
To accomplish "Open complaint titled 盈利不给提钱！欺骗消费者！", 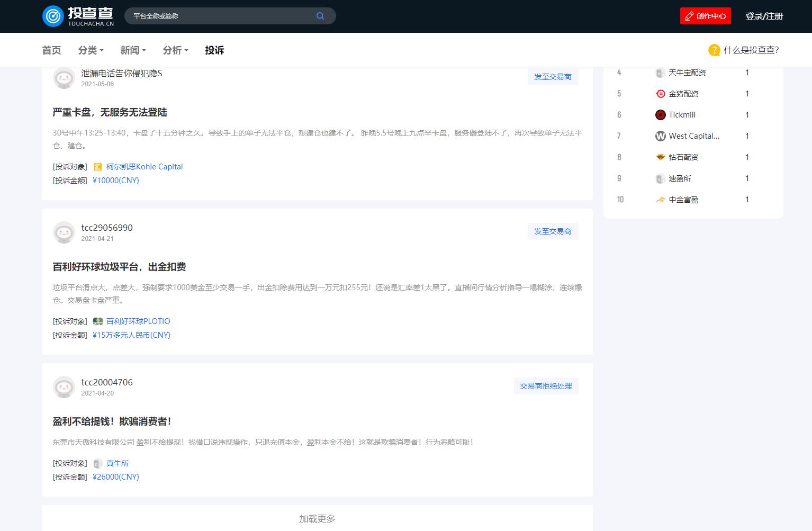I will (x=112, y=421).
